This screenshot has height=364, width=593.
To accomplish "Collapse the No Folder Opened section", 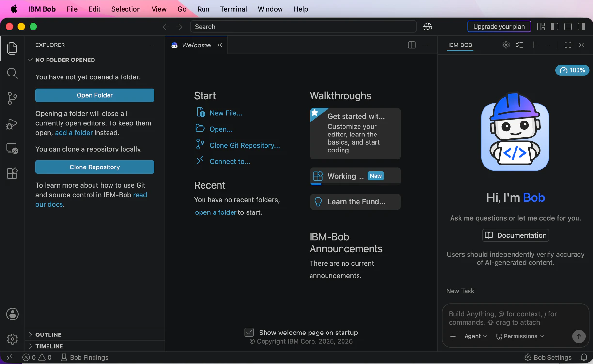I will tap(95, 60).
